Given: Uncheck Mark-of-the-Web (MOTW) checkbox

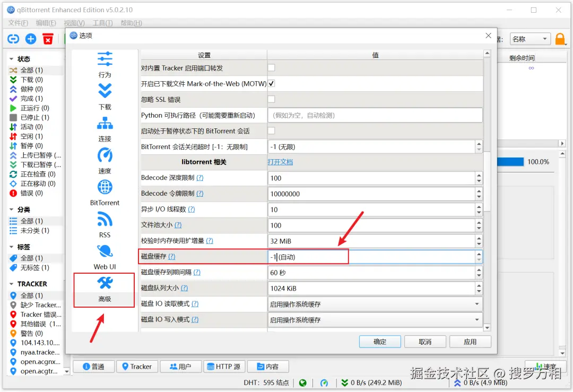Looking at the screenshot, I should 271,84.
